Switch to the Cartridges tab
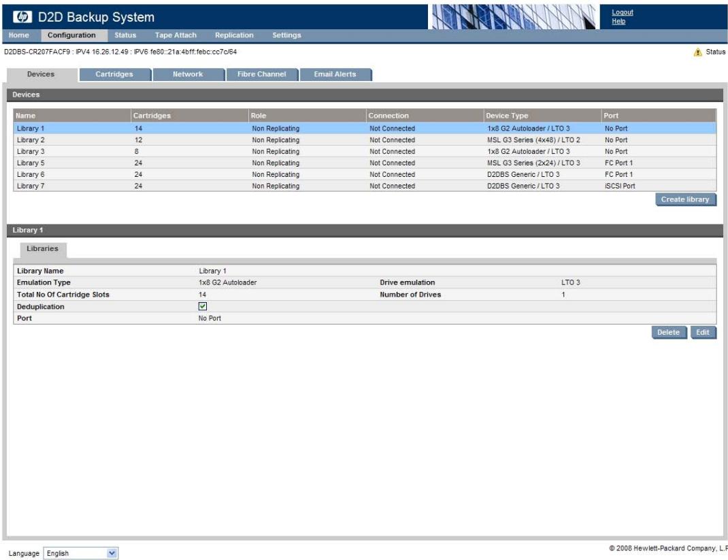This screenshot has height=560, width=728. (115, 74)
